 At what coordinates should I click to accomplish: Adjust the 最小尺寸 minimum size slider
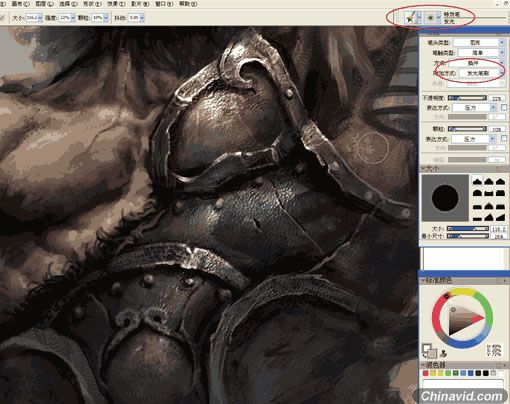pyautogui.click(x=468, y=236)
